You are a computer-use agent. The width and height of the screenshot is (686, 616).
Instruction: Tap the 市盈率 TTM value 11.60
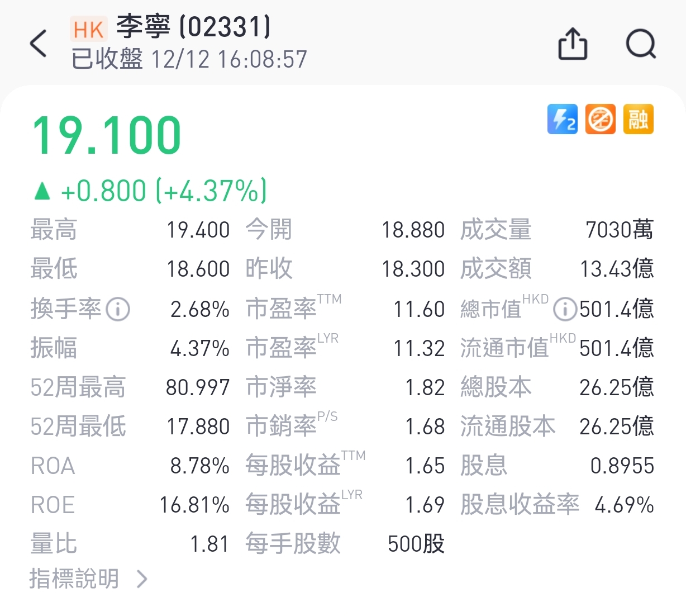click(420, 309)
